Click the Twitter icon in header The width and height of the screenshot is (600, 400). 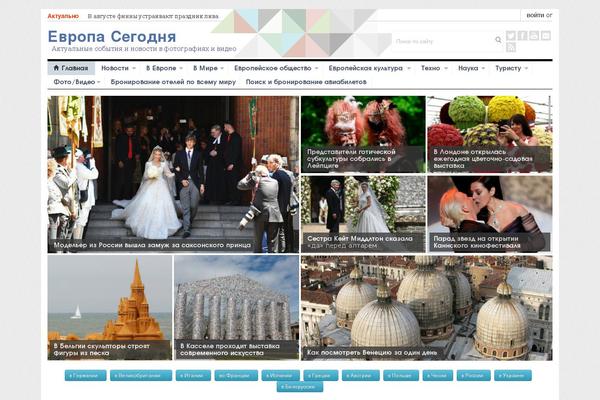click(x=511, y=36)
